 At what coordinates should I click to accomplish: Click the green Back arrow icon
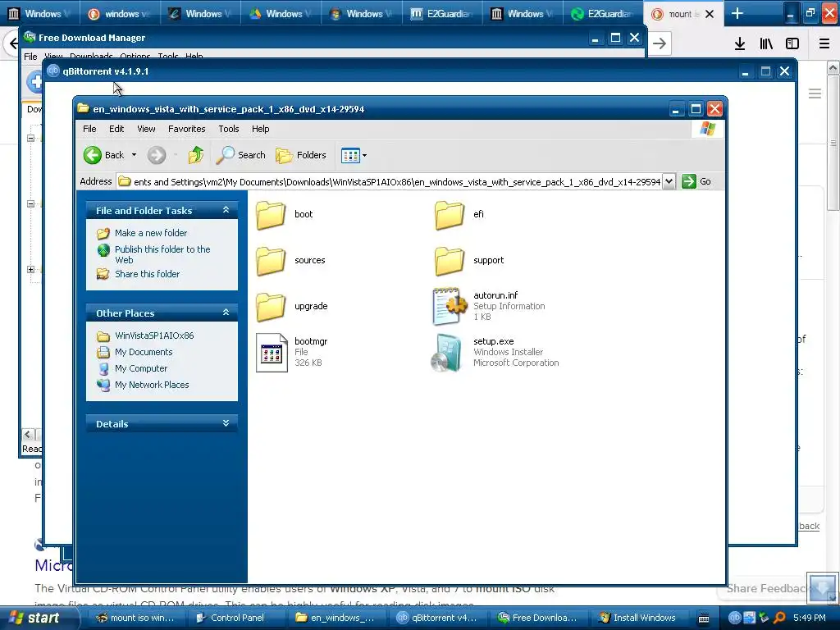pos(92,155)
